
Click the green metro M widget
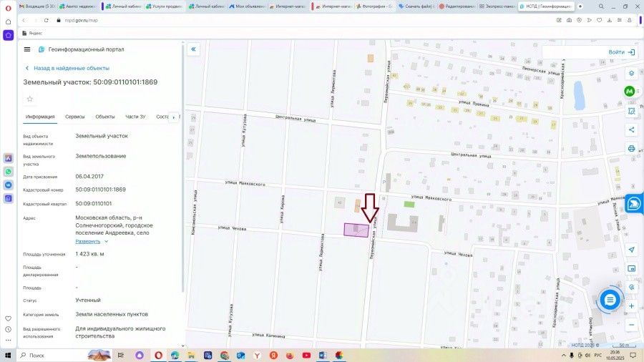coord(629,91)
